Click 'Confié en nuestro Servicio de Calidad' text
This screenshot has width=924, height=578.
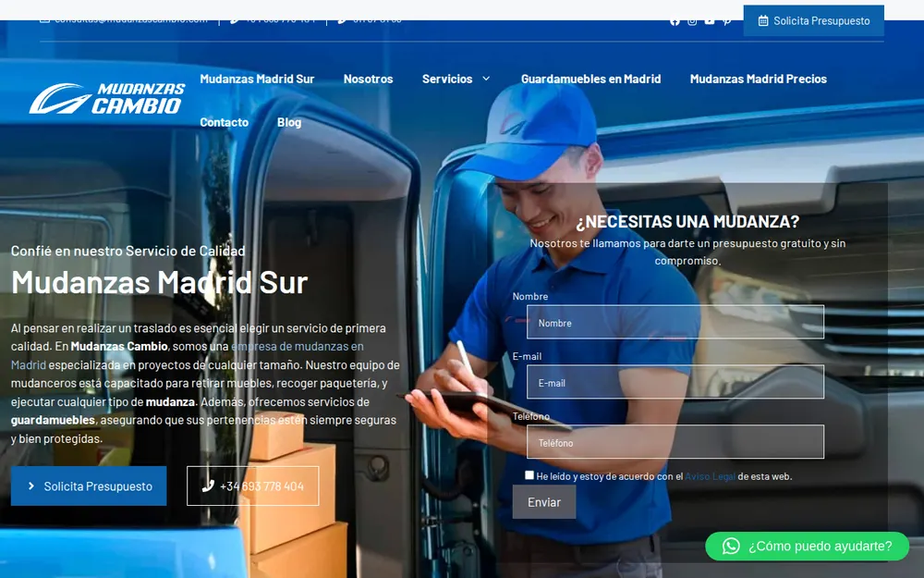tap(128, 251)
